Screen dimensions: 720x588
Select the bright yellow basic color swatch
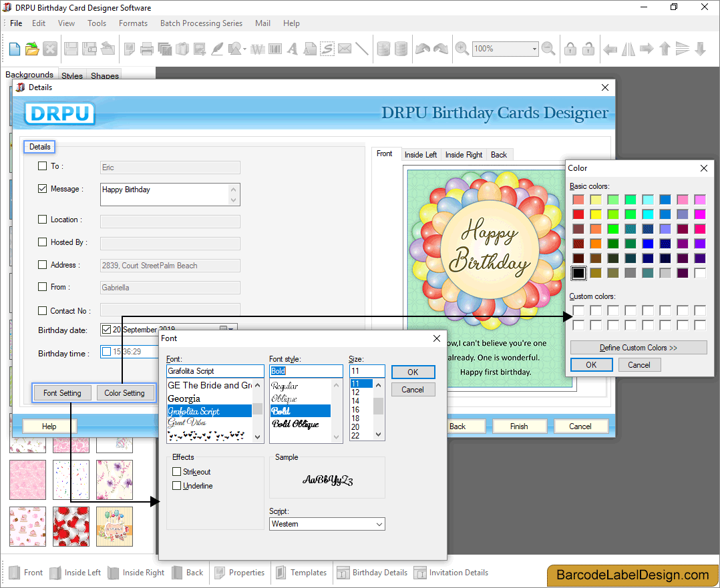click(x=596, y=214)
